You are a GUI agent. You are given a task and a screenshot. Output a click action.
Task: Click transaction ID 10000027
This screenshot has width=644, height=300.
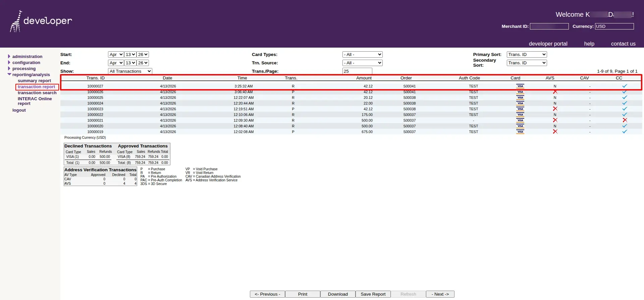[95, 86]
